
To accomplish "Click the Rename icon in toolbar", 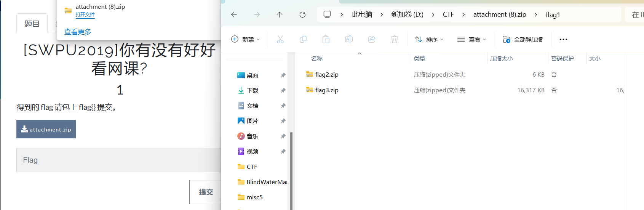I will point(349,39).
